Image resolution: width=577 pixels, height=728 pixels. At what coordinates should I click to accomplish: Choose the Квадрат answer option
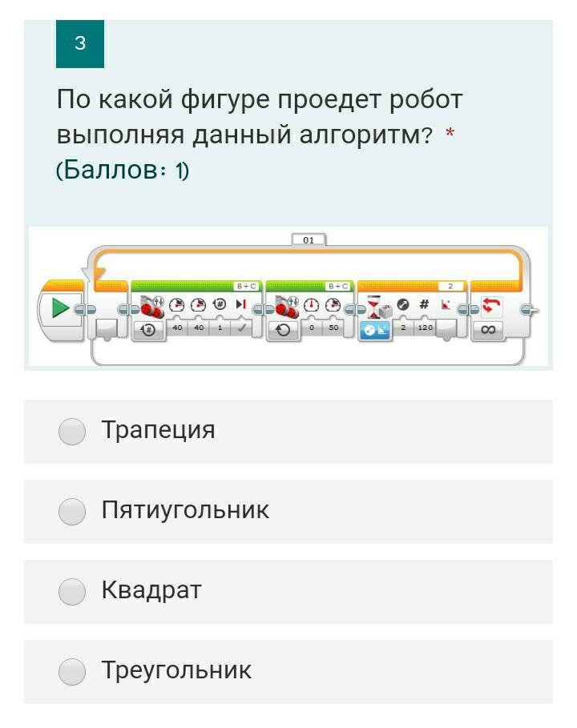pos(72,591)
